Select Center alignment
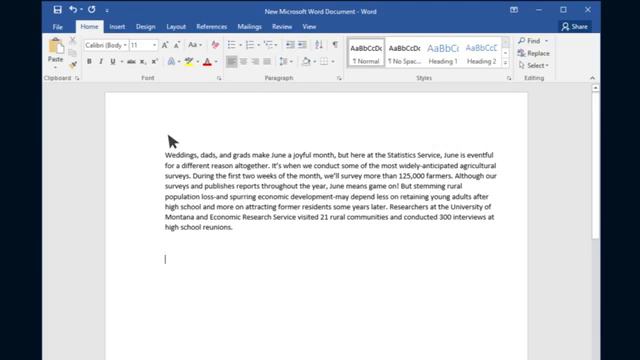640x360 pixels. click(x=243, y=62)
